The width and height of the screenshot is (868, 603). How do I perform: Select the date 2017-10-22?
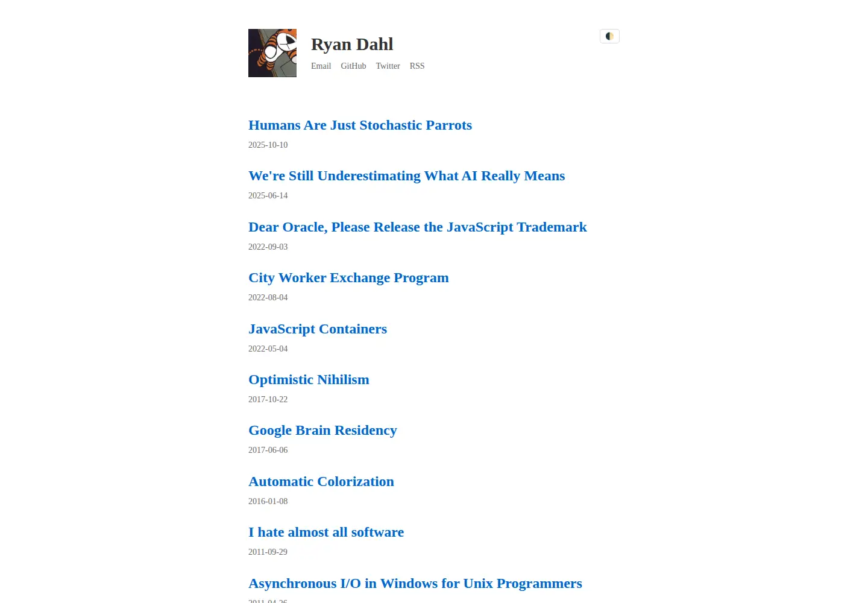click(x=268, y=399)
